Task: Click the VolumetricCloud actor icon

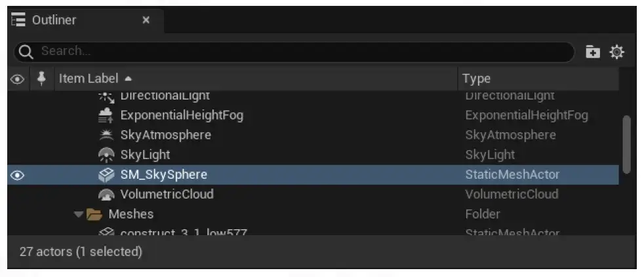Action: tap(106, 194)
